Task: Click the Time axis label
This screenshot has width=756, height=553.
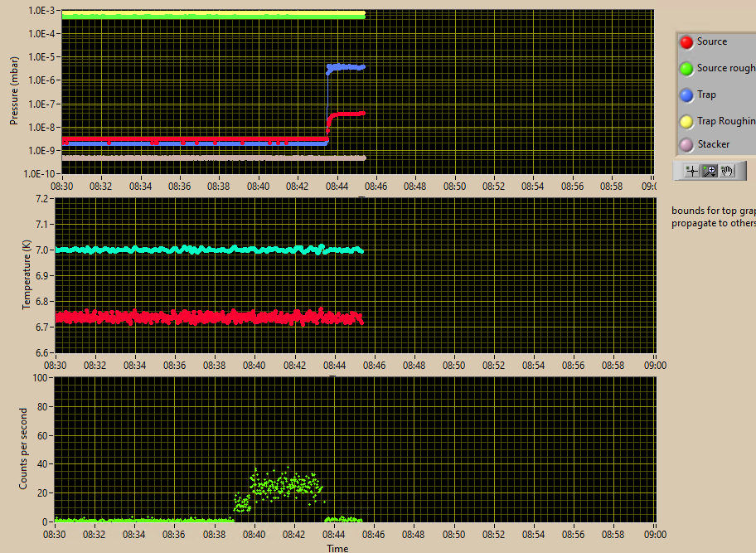Action: pos(337,548)
